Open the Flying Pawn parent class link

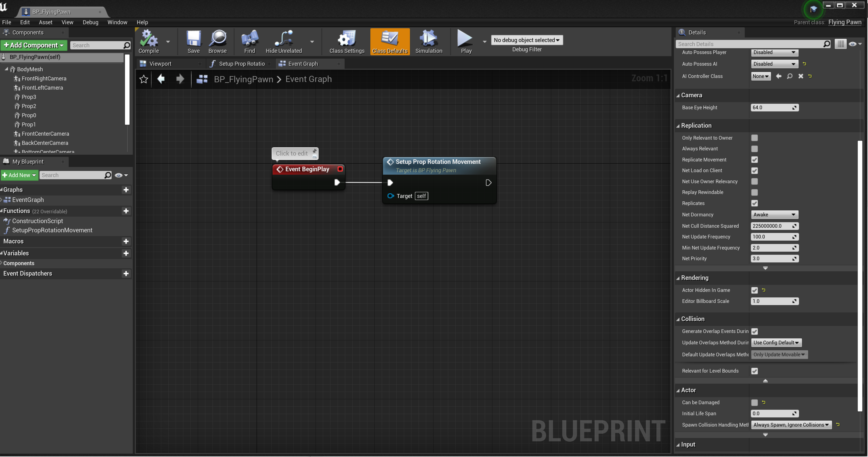point(844,22)
